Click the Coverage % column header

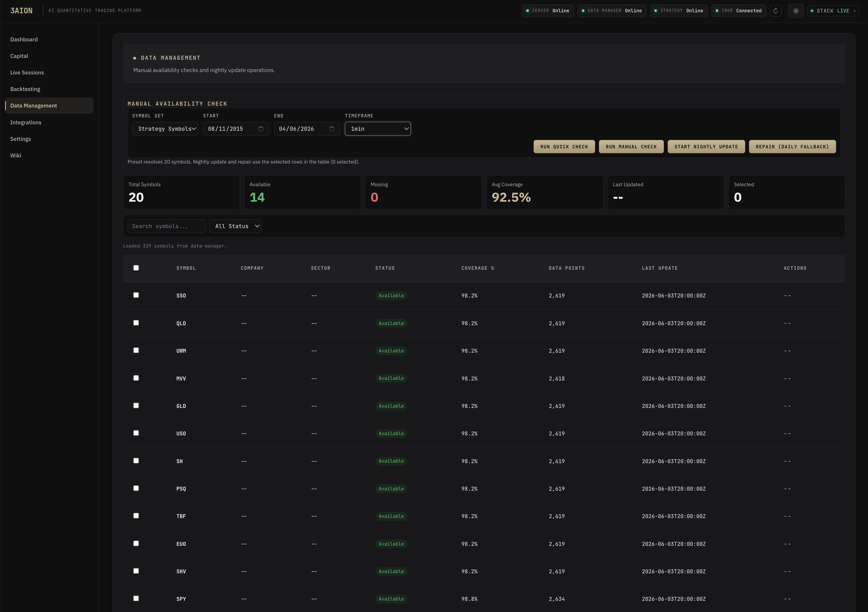[x=478, y=268]
